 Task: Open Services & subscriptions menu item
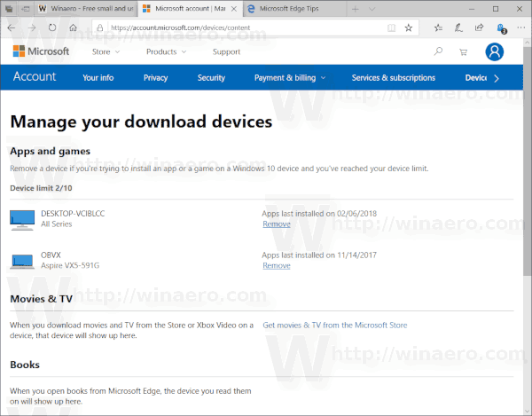(393, 78)
